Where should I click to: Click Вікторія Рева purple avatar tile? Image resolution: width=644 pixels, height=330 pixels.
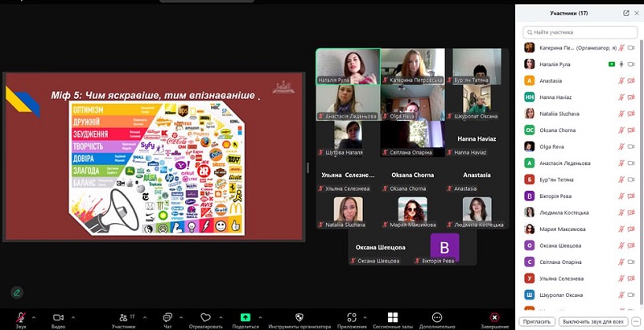pos(444,248)
